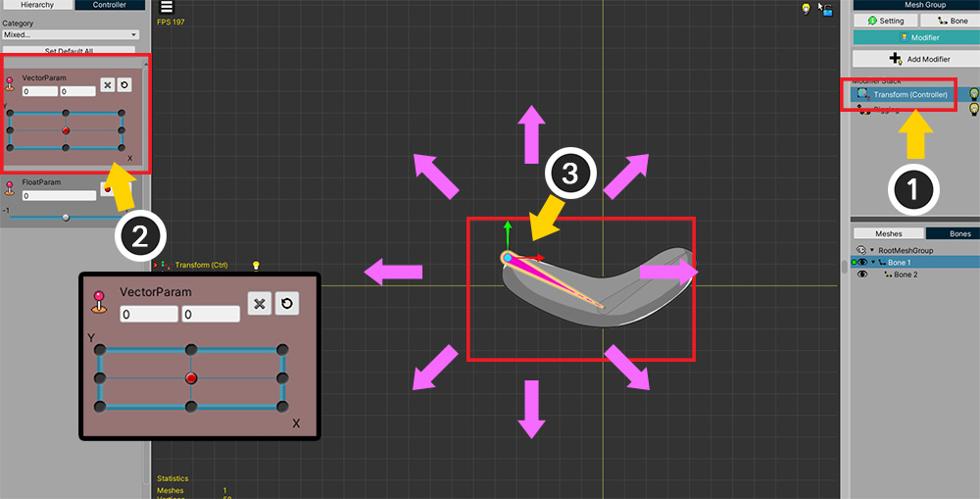Click the top-middle key point of the VectorParam grid in the Controller panel
The width and height of the screenshot is (980, 499).
pyautogui.click(x=66, y=113)
